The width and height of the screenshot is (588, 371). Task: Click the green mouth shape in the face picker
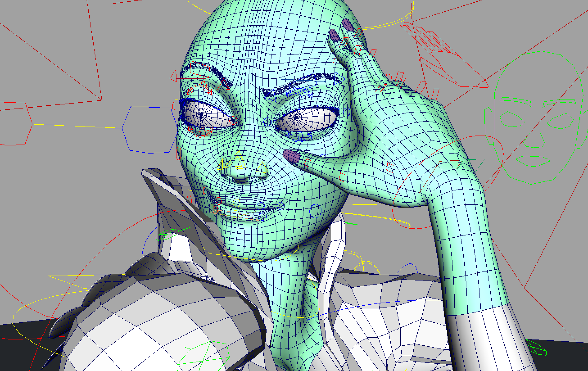click(534, 161)
